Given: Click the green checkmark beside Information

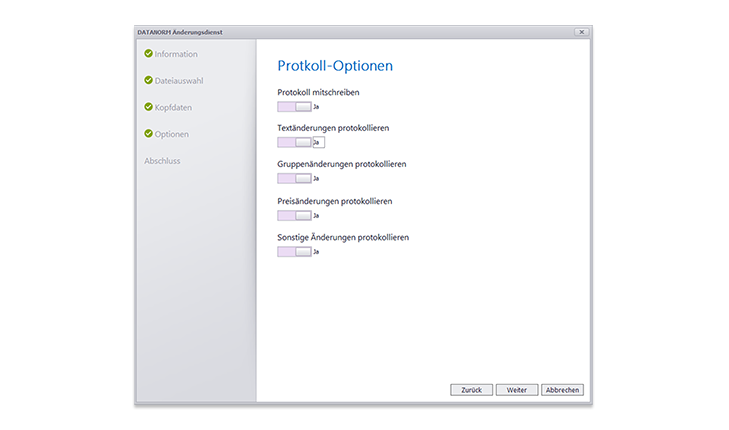Looking at the screenshot, I should coord(148,53).
